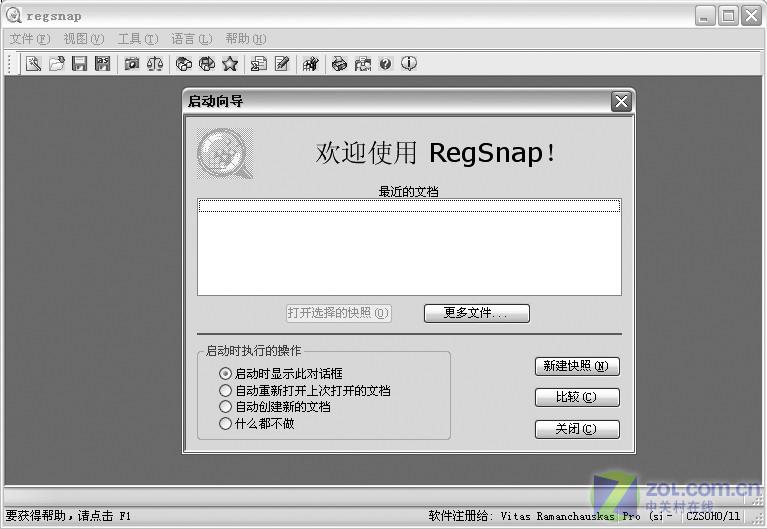The width and height of the screenshot is (767, 529).
Task: Maximize the regsnap main window
Action: coord(728,16)
